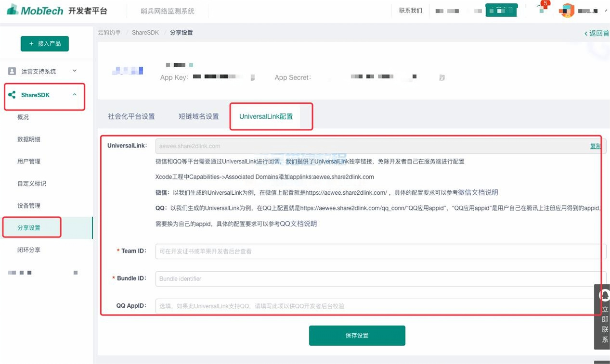610x364 pixels.
Task: Expand the 运营支持系统 menu chevron
Action: click(x=75, y=71)
